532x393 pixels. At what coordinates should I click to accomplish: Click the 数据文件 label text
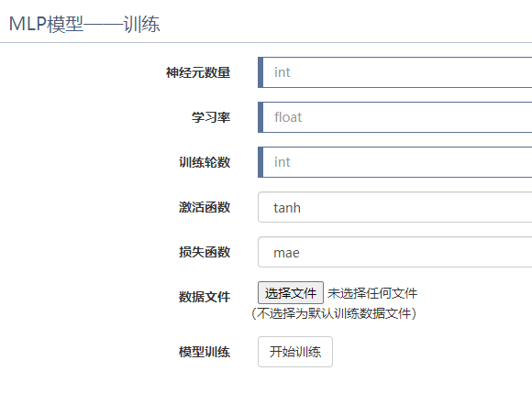click(x=205, y=297)
